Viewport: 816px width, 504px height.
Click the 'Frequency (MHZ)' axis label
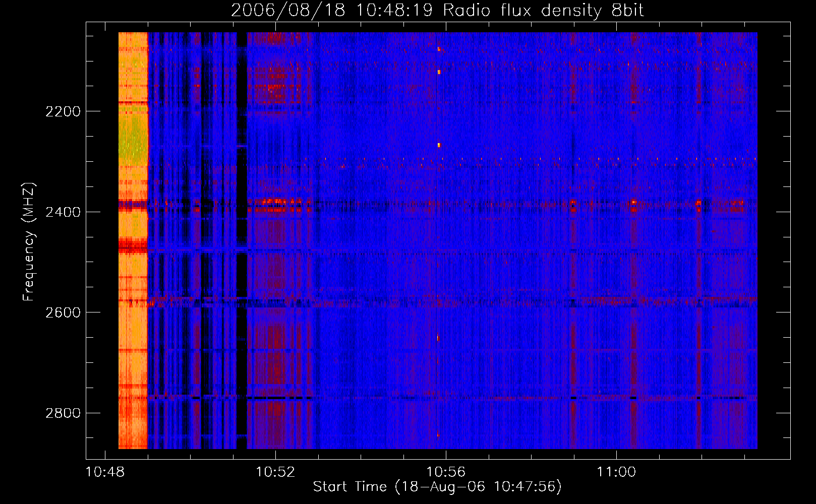coord(29,242)
